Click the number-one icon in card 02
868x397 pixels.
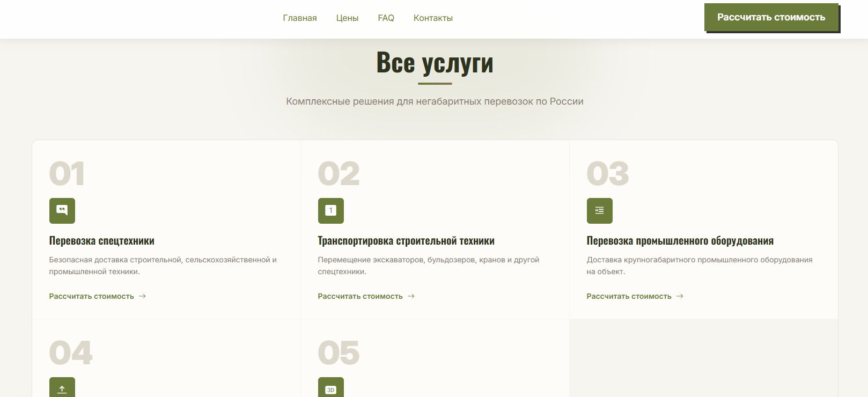[x=331, y=211]
